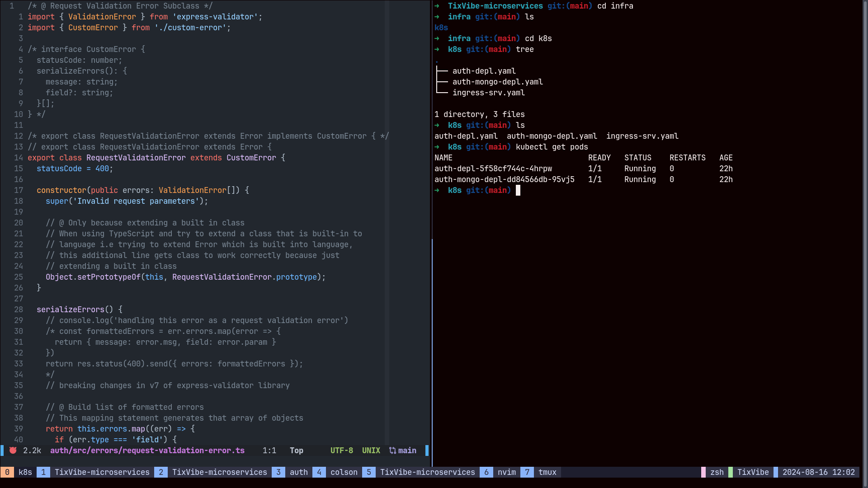Select tmux window 5 TixVibe-microservices
The width and height of the screenshot is (868, 488).
(x=421, y=472)
